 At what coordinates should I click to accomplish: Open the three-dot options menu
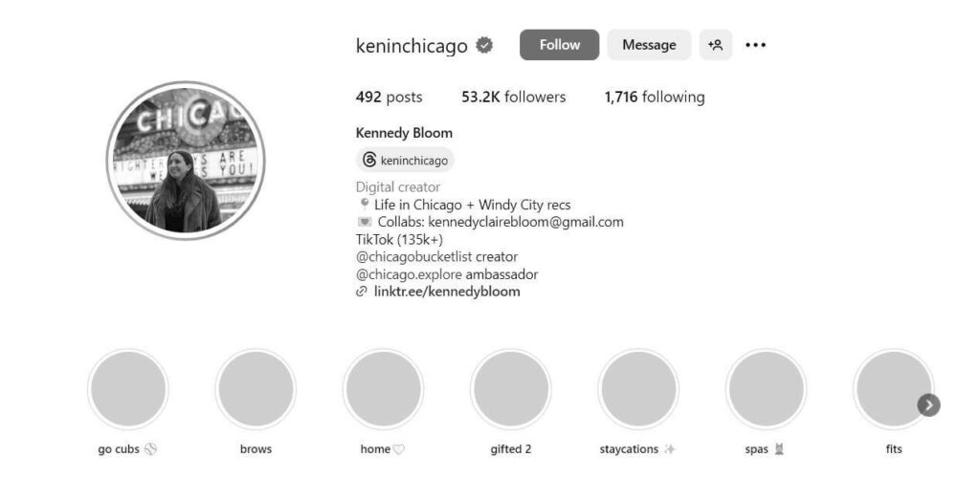tap(756, 45)
